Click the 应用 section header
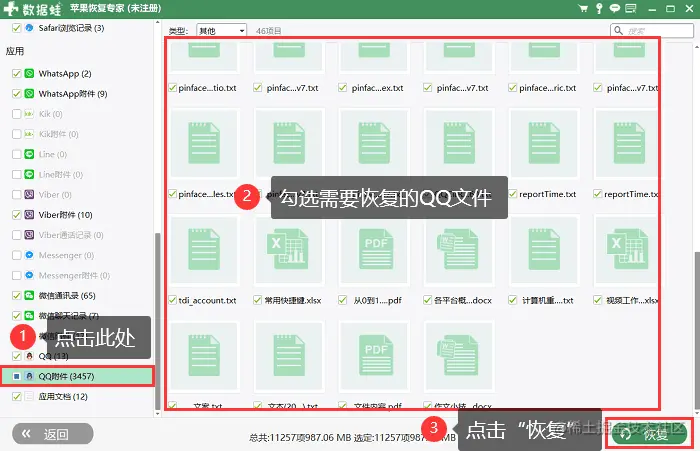Viewport: 700px width, 451px height. pos(15,51)
